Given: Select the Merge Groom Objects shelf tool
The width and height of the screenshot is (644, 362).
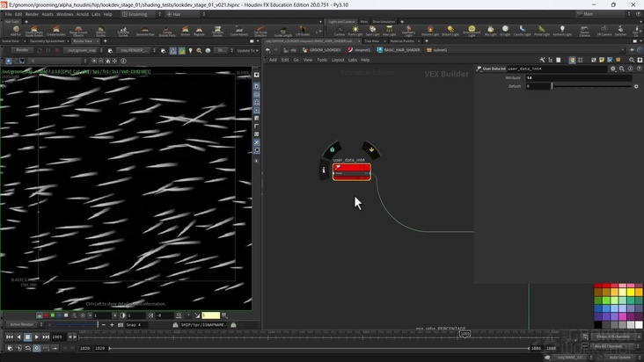Looking at the screenshot, I should (78, 31).
